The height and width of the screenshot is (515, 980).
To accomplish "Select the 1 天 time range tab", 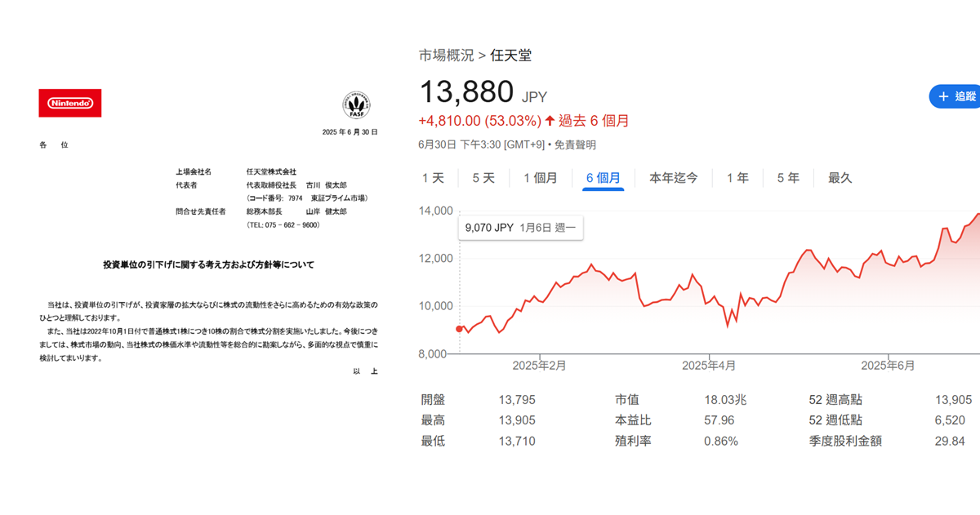I will pyautogui.click(x=433, y=178).
